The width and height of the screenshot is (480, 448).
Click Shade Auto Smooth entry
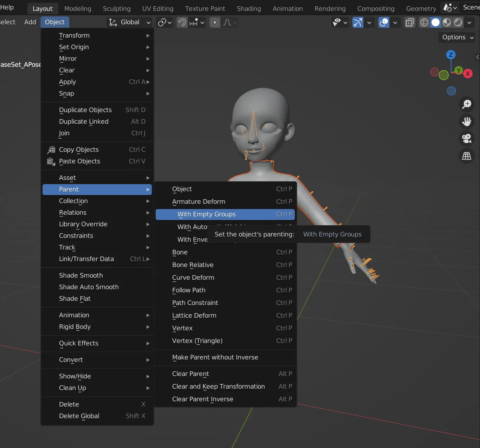click(x=97, y=287)
